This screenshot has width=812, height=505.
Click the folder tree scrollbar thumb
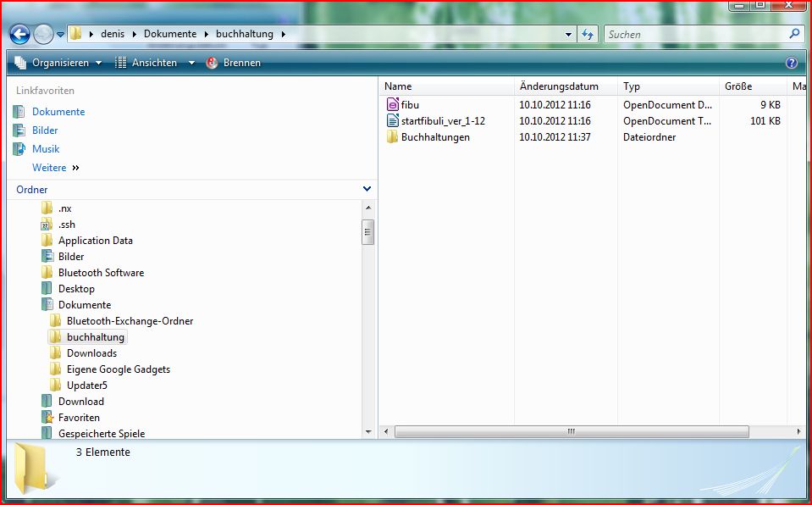[367, 232]
